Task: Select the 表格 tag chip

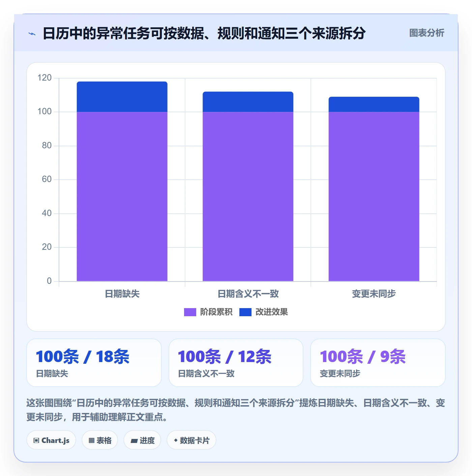Action: pos(100,440)
